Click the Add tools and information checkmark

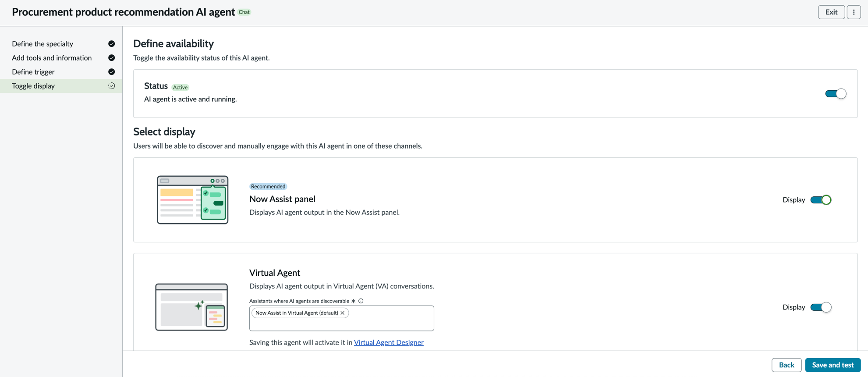112,58
